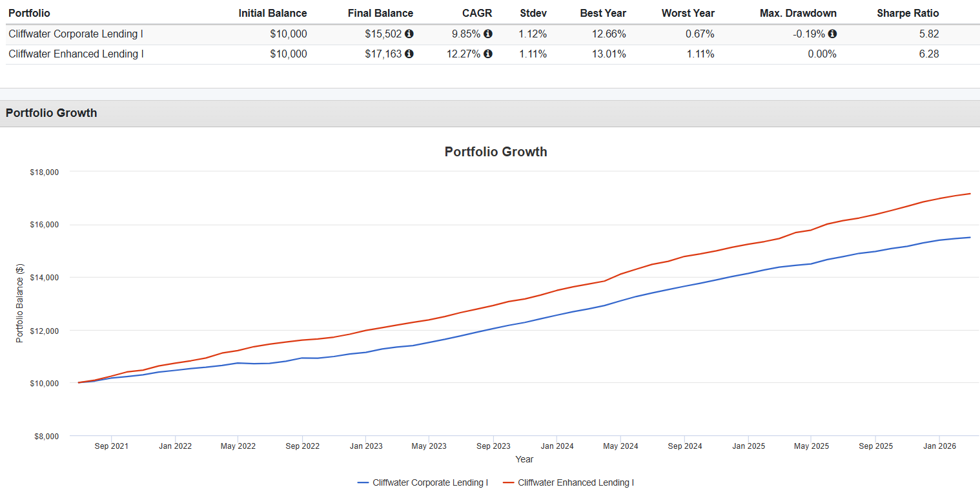Image resolution: width=980 pixels, height=496 pixels.
Task: Click the info icon beside the 9.85% CAGR
Action: click(x=488, y=34)
